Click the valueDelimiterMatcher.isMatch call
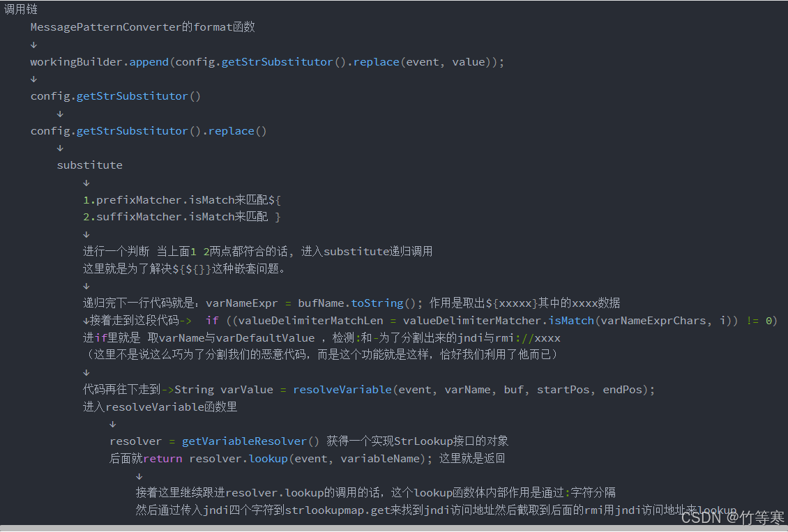This screenshot has width=788, height=532. click(x=498, y=321)
